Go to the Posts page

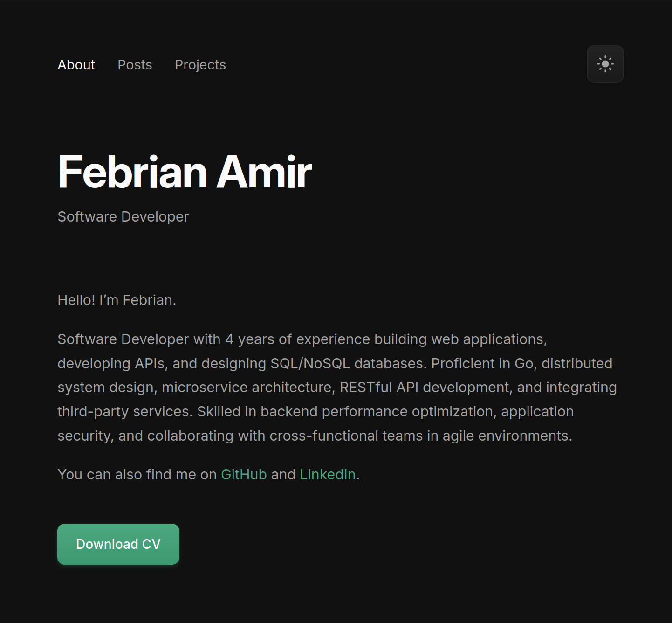pyautogui.click(x=135, y=65)
